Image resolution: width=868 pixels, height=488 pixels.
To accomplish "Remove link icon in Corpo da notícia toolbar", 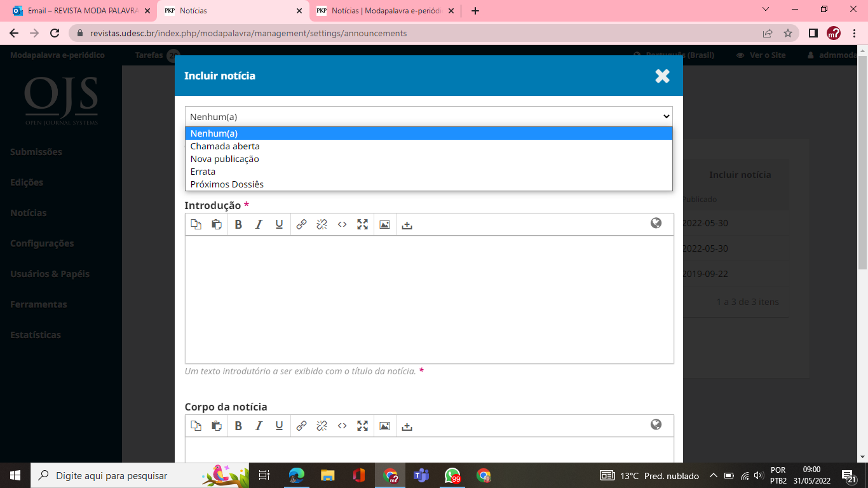I will coord(322,426).
